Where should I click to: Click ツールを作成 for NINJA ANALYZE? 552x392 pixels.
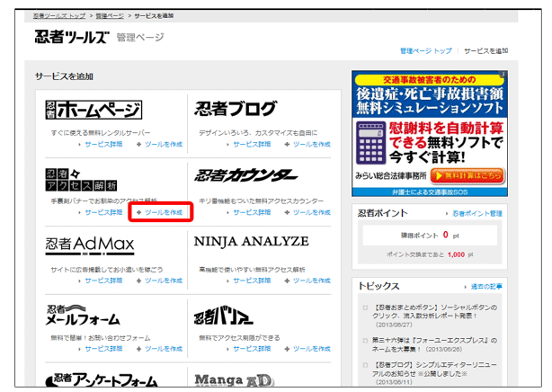click(312, 281)
